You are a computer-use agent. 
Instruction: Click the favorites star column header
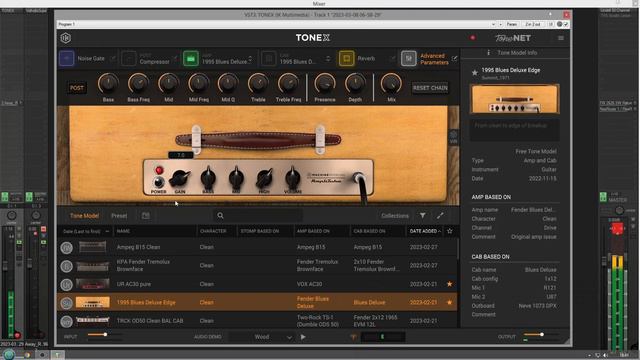coord(450,231)
